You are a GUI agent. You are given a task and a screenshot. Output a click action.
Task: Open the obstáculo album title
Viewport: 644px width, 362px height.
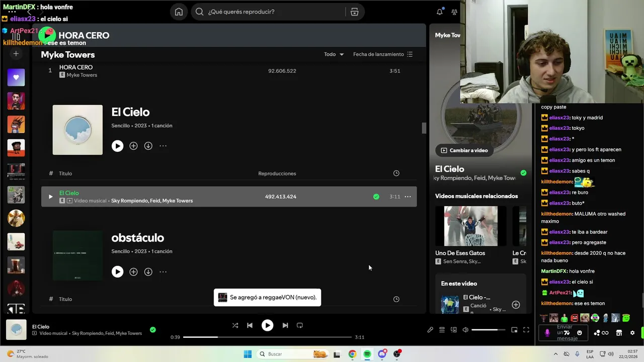(x=137, y=237)
